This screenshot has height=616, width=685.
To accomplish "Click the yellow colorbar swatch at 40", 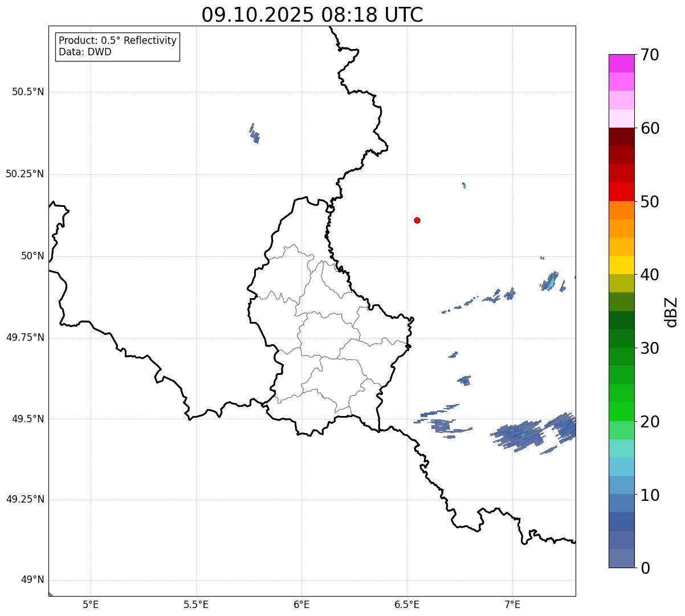I will [621, 265].
